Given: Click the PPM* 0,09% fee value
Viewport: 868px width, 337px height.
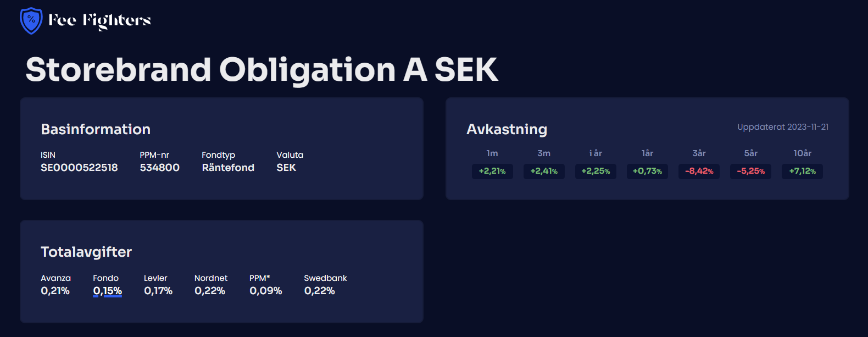Looking at the screenshot, I should point(266,291).
